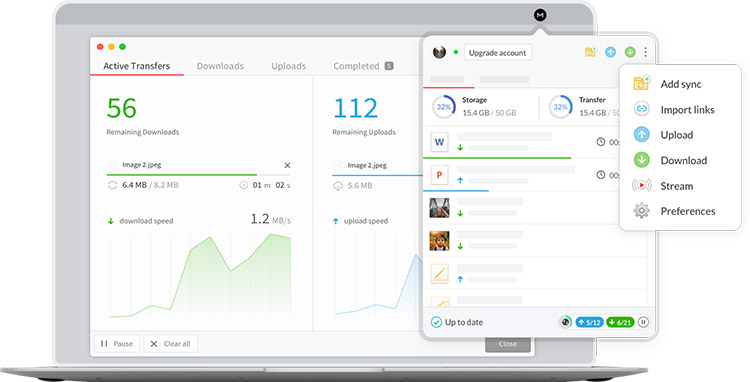Click the Word document file icon
Screen dimensions: 750x382
(x=439, y=142)
